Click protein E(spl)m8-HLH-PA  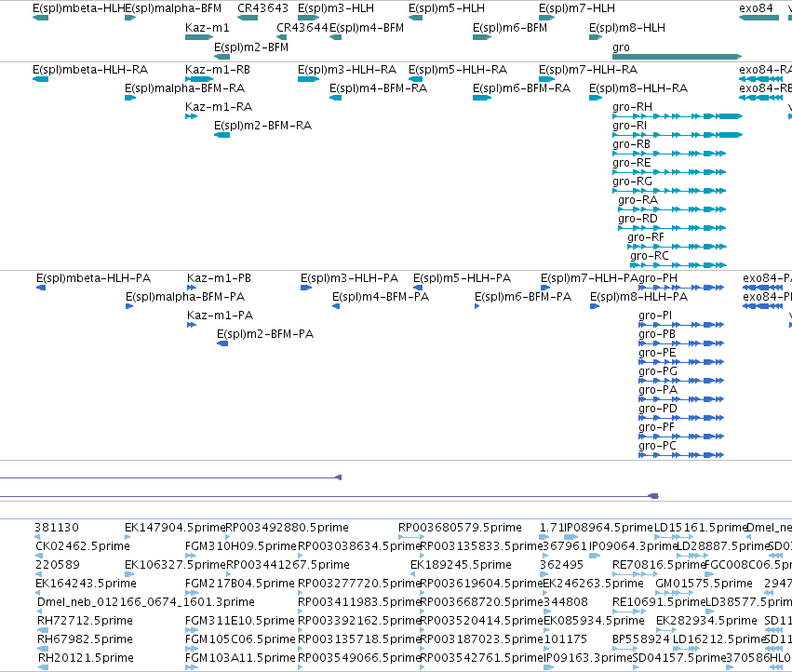639,297
